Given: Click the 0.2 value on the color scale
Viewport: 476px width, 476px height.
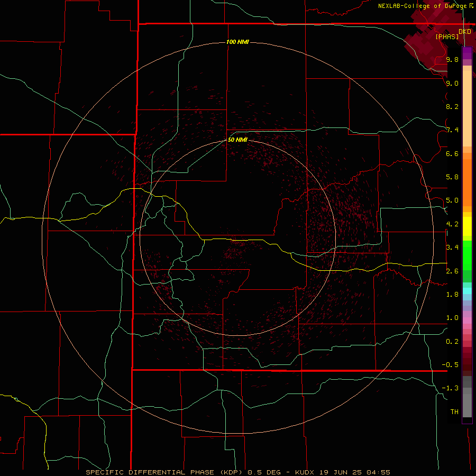Looking at the screenshot, I should [452, 342].
